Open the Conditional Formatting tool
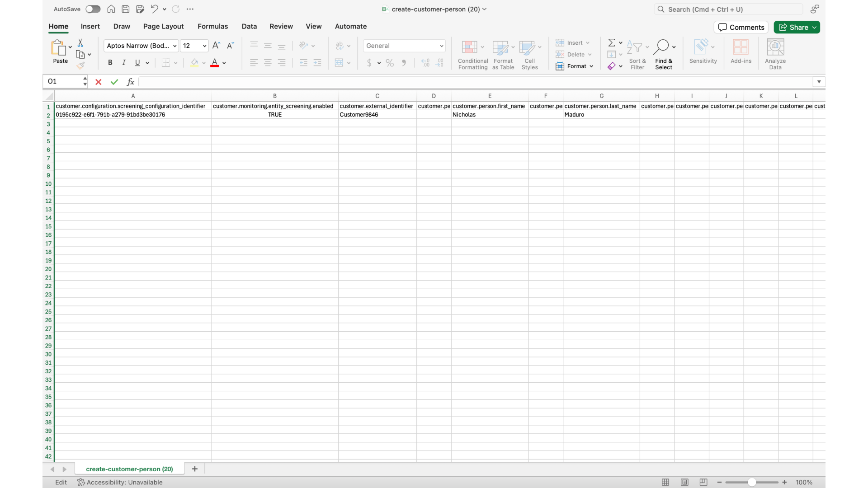Screen dimensions: 868x488 tap(472, 54)
